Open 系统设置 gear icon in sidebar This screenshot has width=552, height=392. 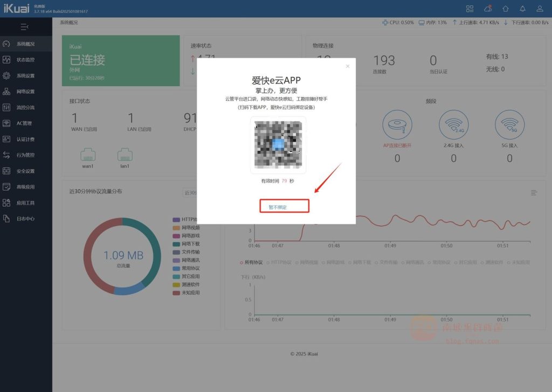[x=7, y=76]
